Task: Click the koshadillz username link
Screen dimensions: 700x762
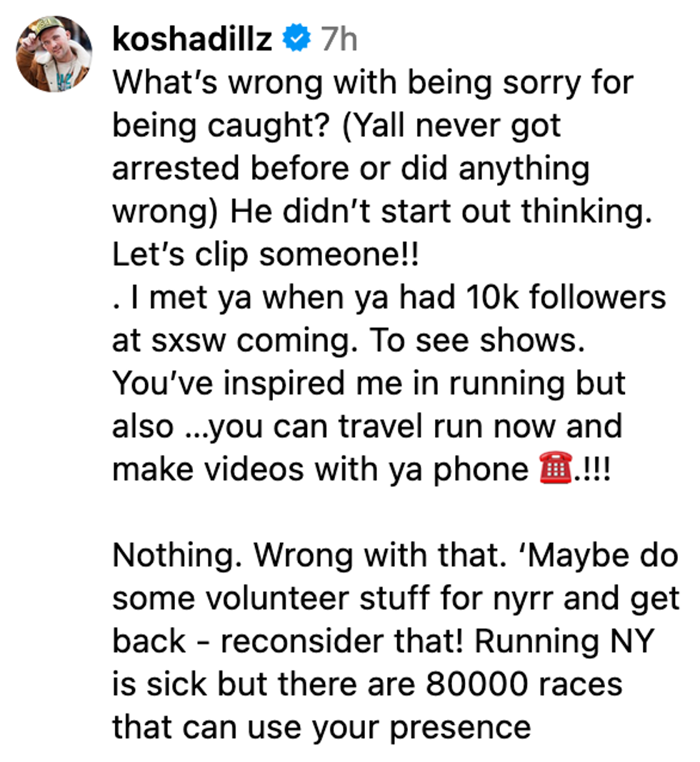Action: 192,39
